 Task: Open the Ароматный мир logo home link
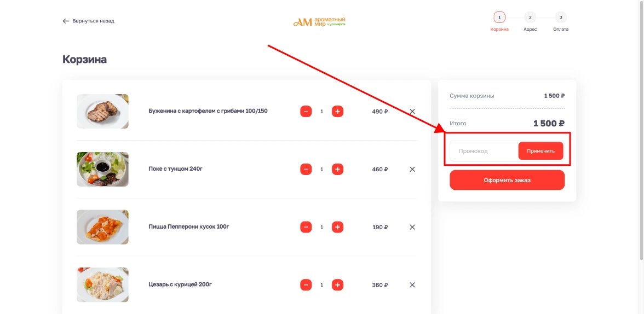click(x=319, y=22)
